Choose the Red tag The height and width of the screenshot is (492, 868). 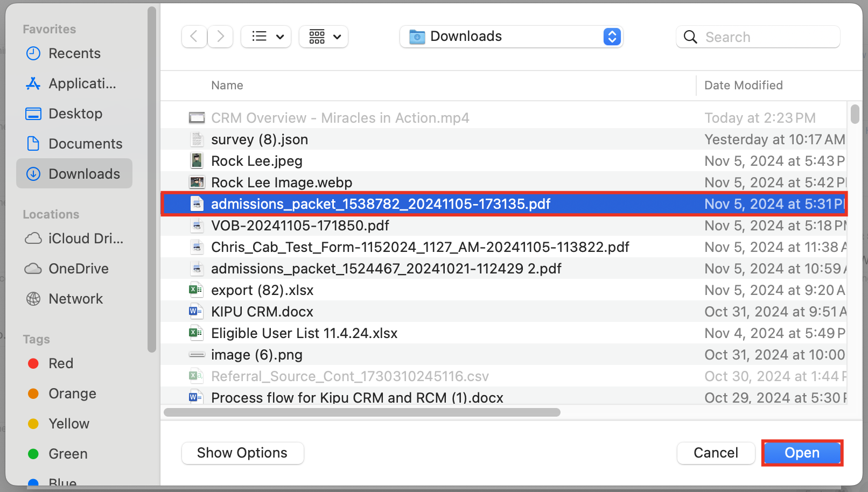coord(60,363)
